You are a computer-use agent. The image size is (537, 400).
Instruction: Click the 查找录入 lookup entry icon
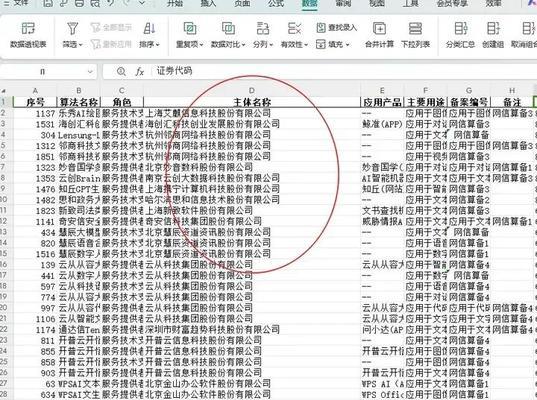click(321, 28)
